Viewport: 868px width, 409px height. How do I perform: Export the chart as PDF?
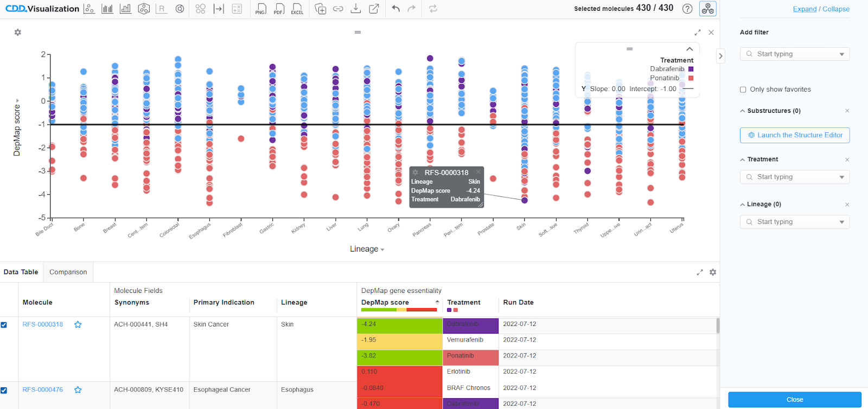[279, 9]
